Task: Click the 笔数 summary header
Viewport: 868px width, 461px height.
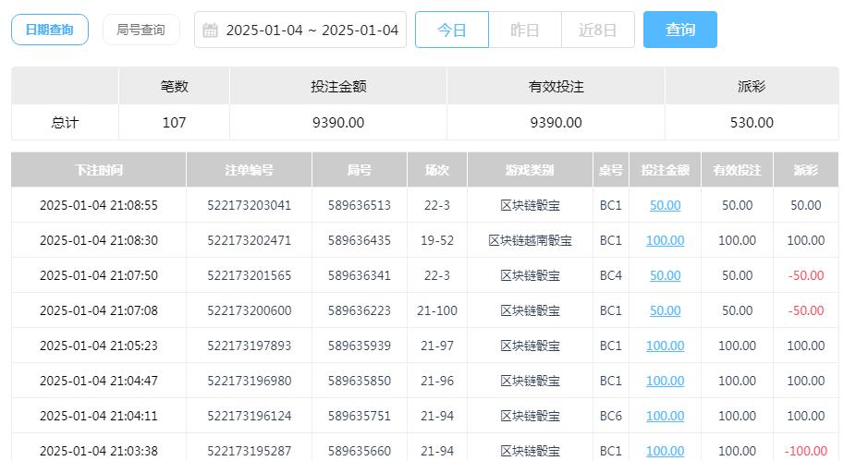Action: [174, 86]
